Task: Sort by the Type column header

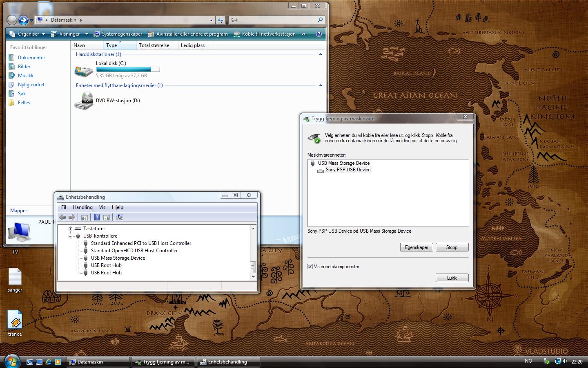Action: click(120, 45)
